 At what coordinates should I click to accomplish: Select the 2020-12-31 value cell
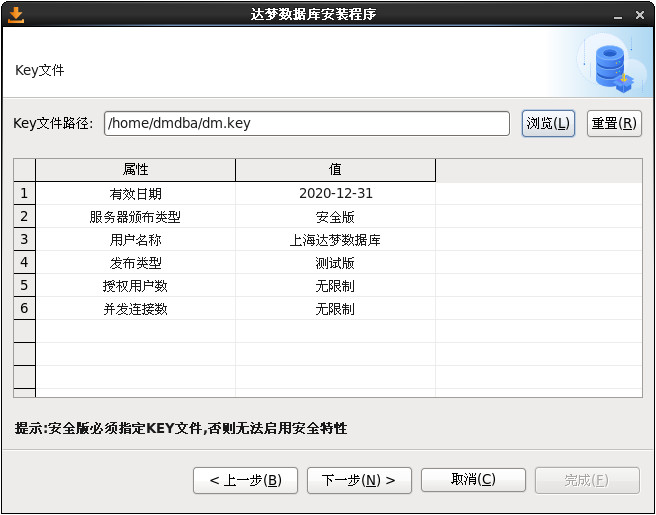[x=336, y=194]
